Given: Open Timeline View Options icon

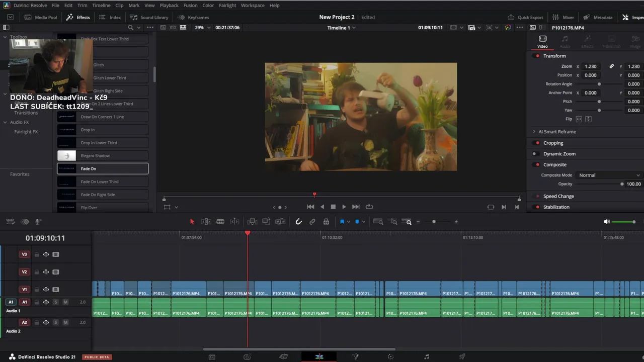Looking at the screenshot, I should pyautogui.click(x=10, y=222).
